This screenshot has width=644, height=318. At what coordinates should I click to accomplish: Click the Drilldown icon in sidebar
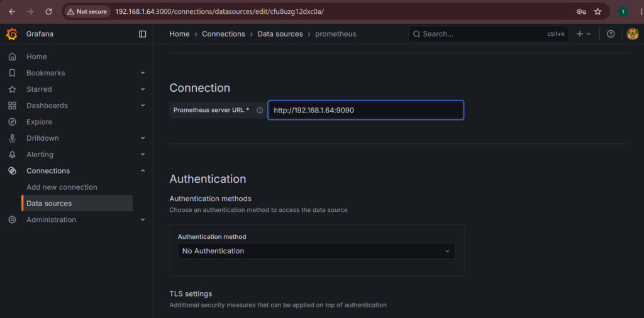(x=13, y=138)
